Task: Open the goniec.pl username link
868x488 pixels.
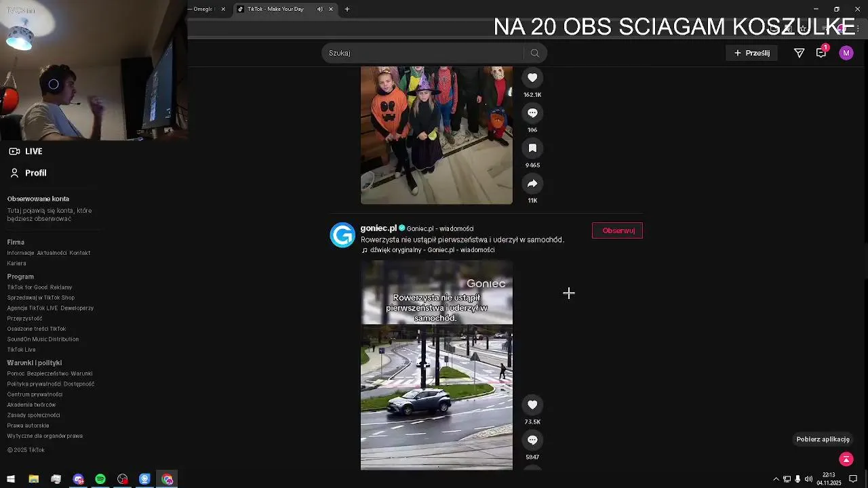Action: [378, 228]
